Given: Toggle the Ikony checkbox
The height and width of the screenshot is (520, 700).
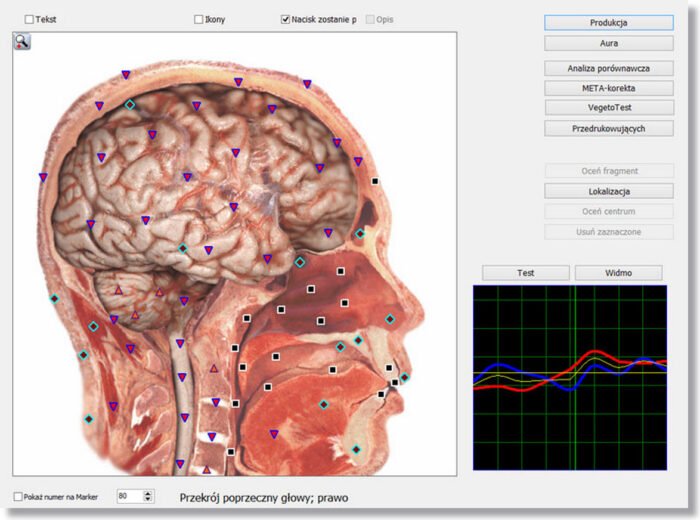Looking at the screenshot, I should (x=199, y=19).
